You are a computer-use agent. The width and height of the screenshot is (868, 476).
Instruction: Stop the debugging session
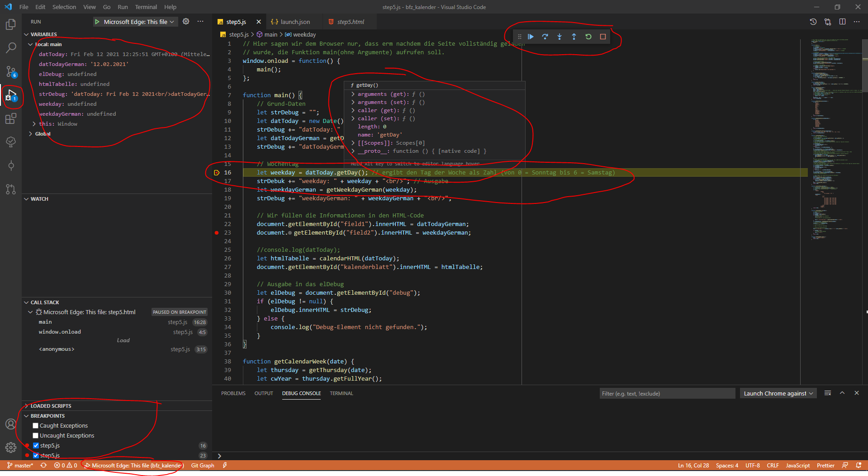pos(602,37)
